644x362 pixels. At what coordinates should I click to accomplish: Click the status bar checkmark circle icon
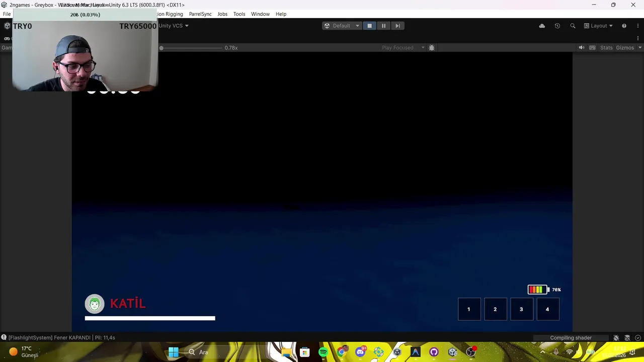coord(638,338)
